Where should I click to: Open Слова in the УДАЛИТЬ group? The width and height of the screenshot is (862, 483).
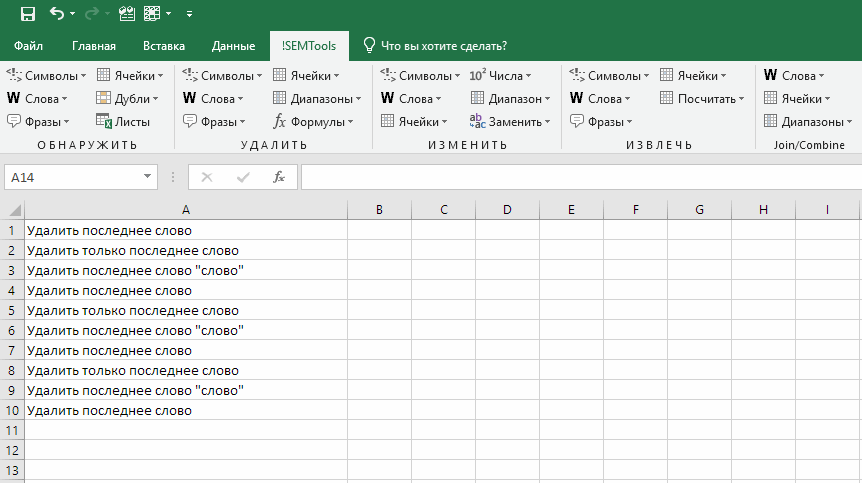pos(213,99)
